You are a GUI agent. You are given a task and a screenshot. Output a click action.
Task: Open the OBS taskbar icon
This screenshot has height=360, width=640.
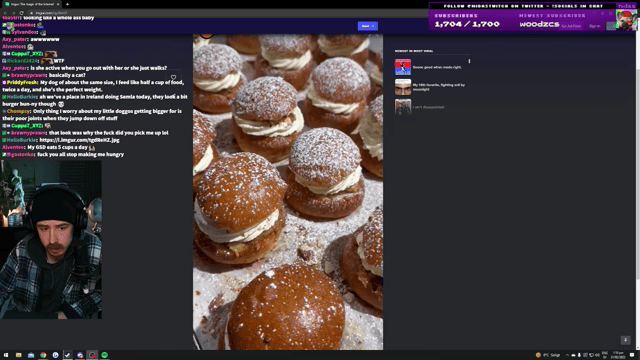(x=92, y=355)
